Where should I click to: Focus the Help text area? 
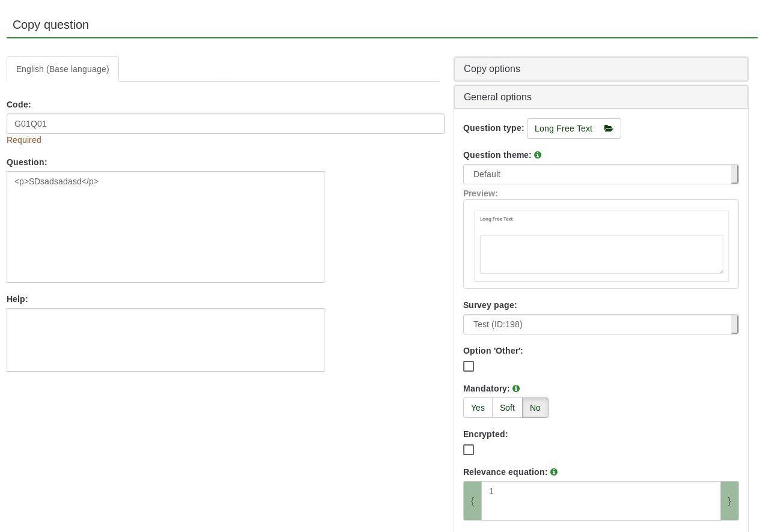(x=165, y=340)
